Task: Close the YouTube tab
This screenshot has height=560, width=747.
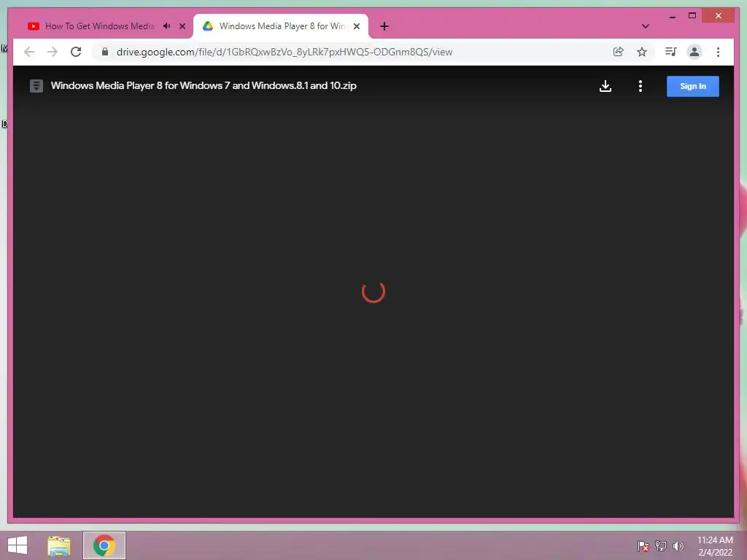Action: (182, 26)
